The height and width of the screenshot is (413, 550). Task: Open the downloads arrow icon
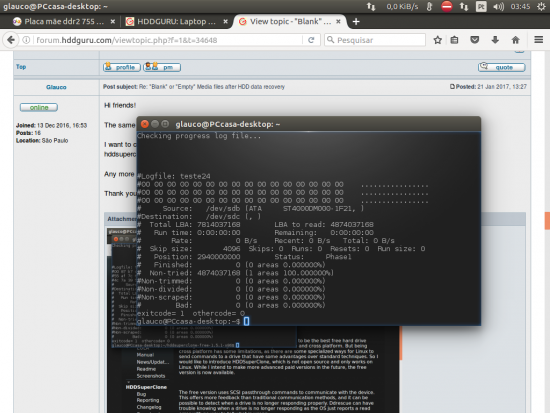(x=495, y=40)
